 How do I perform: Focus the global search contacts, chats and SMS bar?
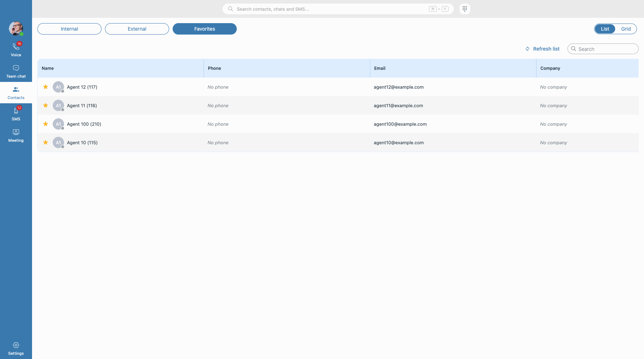[x=338, y=9]
